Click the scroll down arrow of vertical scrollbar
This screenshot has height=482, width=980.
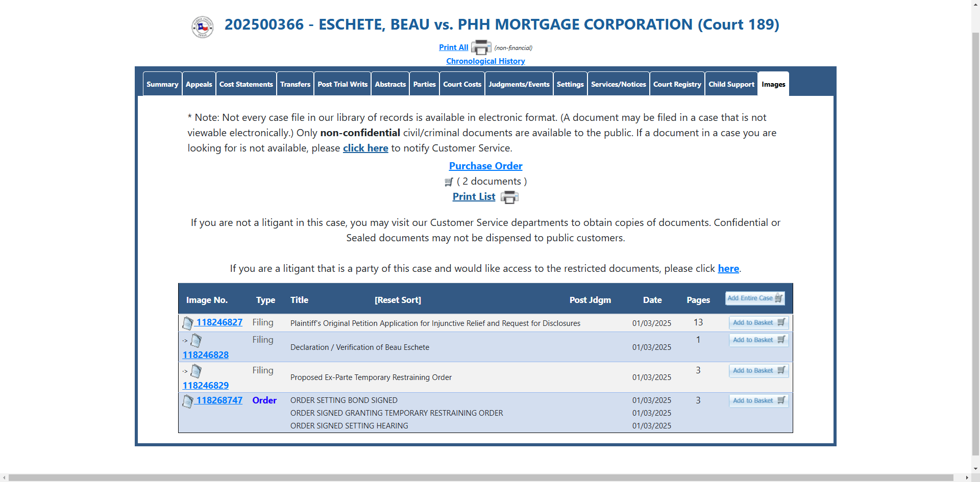975,469
